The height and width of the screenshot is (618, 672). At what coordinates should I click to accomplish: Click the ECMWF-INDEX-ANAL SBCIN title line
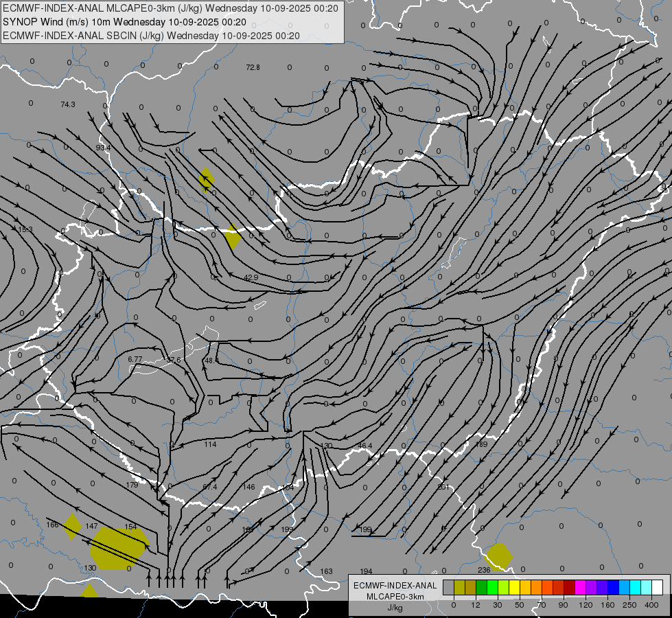[151, 36]
